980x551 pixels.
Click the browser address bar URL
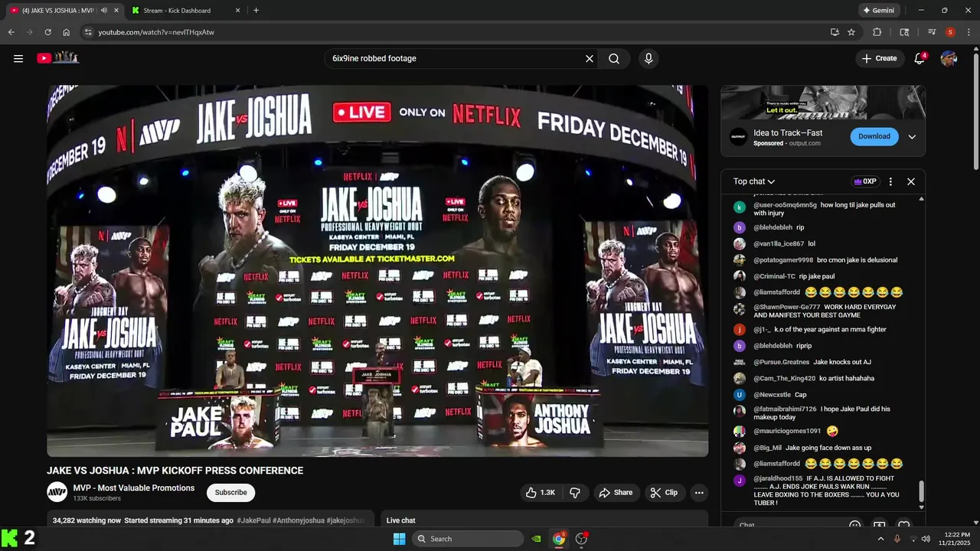(156, 32)
